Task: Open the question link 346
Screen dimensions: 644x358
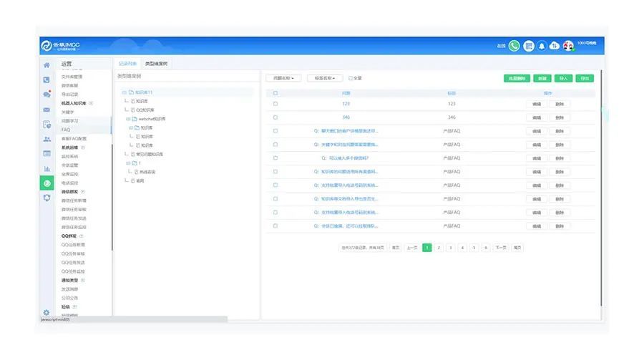Action: tap(346, 117)
